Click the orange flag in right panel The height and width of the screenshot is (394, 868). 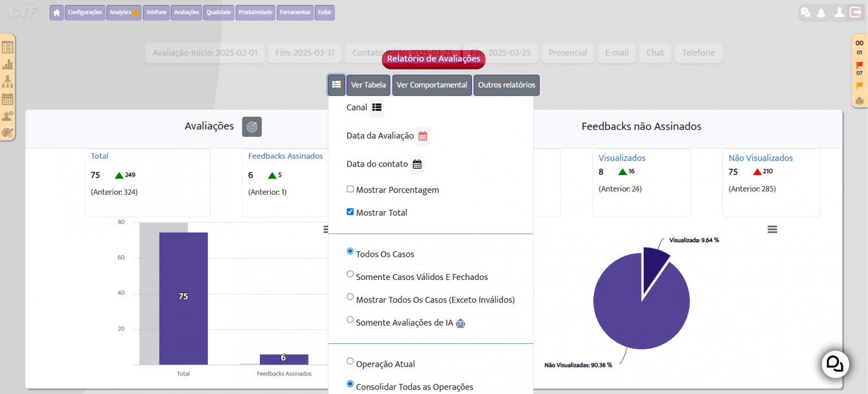[x=860, y=86]
